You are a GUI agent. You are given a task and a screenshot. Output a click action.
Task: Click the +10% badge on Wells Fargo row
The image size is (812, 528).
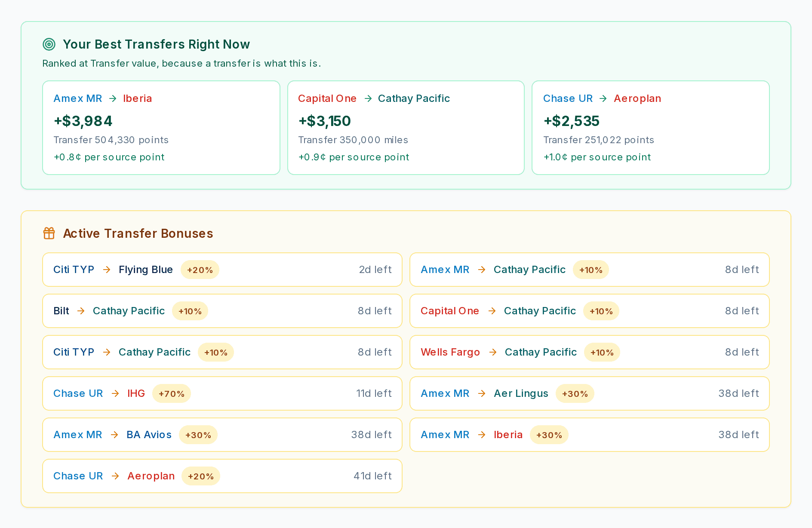coord(602,352)
